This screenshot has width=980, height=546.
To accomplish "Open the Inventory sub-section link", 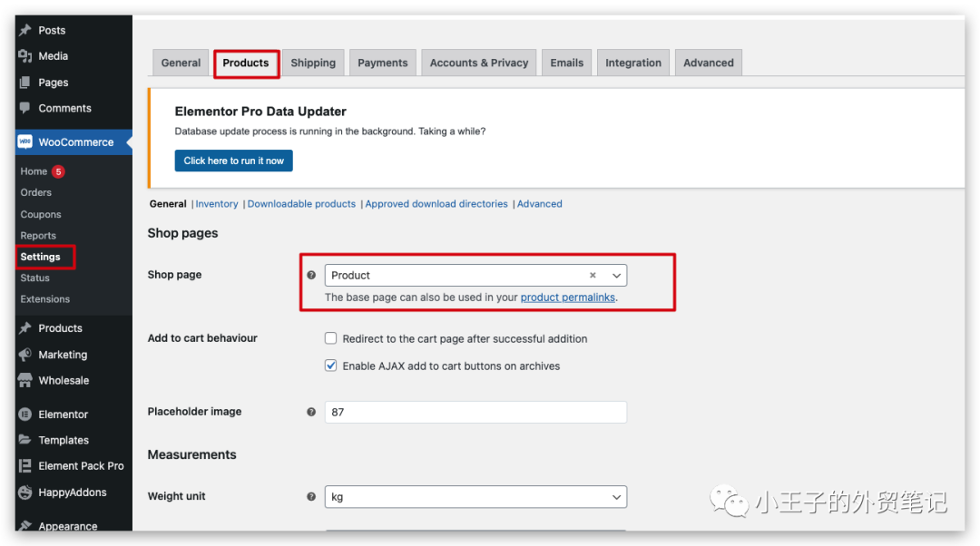I will [217, 204].
